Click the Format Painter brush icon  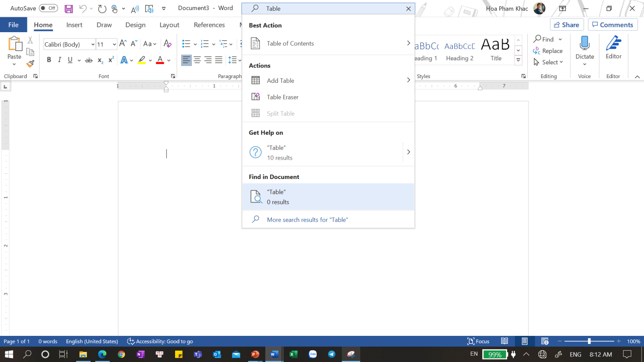[30, 64]
